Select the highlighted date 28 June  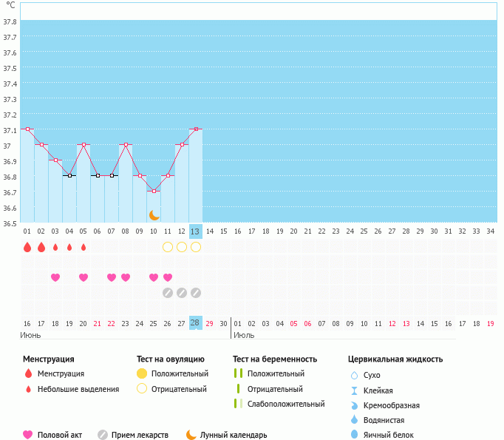[196, 323]
